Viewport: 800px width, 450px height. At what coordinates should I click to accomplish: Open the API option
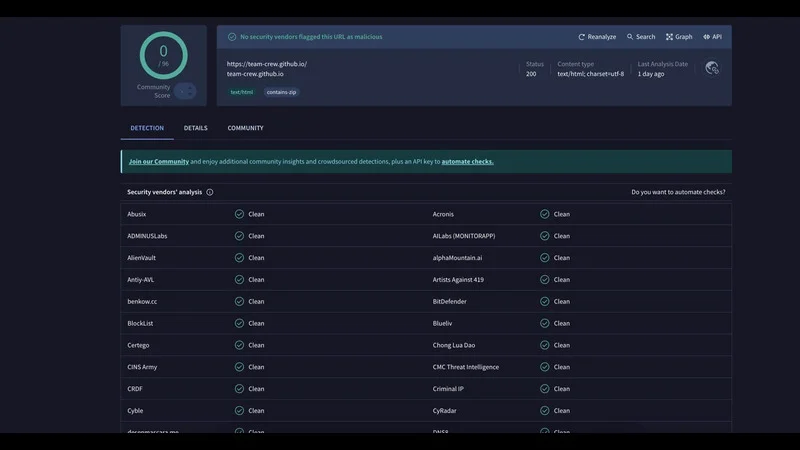[x=712, y=37]
